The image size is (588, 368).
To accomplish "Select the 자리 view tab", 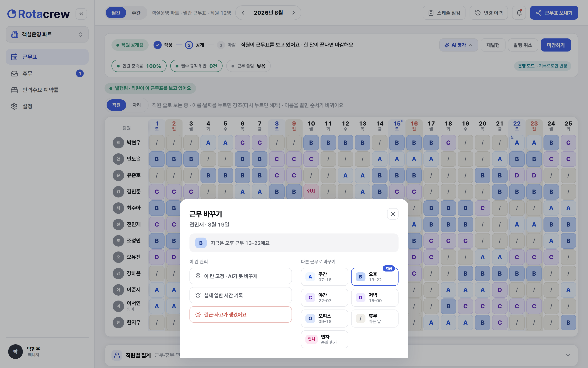I will point(137,105).
